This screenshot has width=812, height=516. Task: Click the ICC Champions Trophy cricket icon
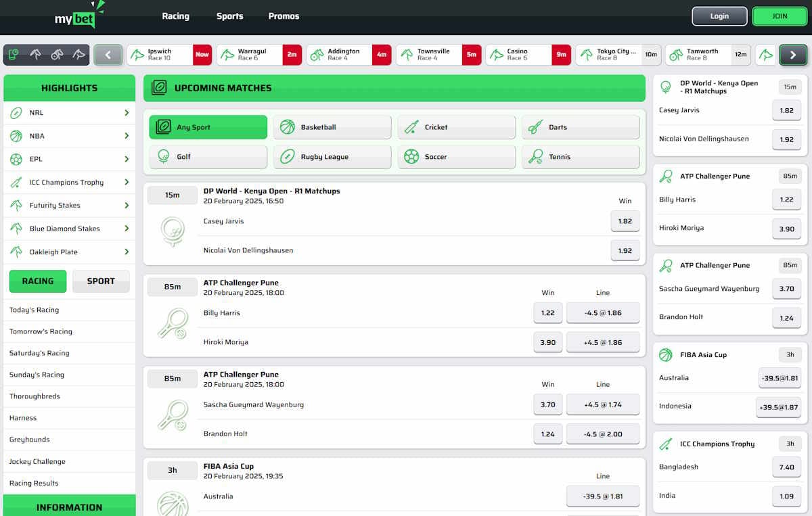coord(16,183)
